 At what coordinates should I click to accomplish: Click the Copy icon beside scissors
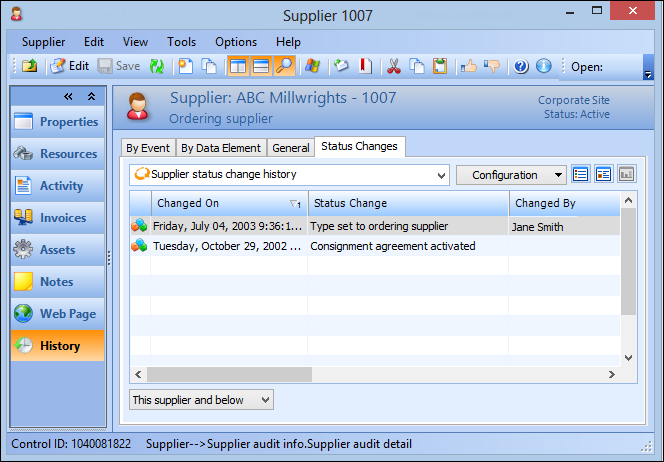pos(417,66)
